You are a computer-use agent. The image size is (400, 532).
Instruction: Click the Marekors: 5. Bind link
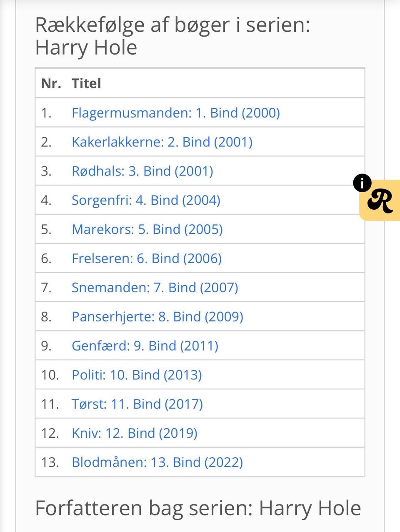click(147, 230)
